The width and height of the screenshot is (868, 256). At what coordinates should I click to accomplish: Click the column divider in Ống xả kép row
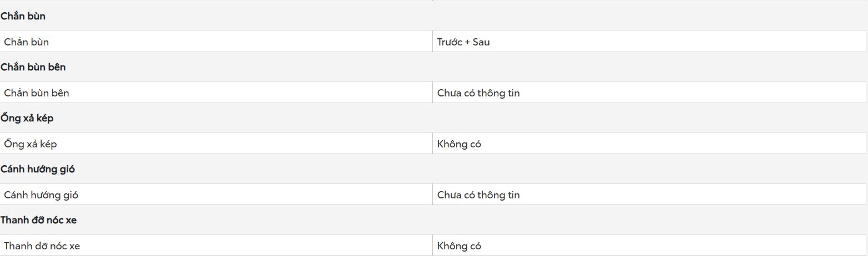tap(433, 144)
